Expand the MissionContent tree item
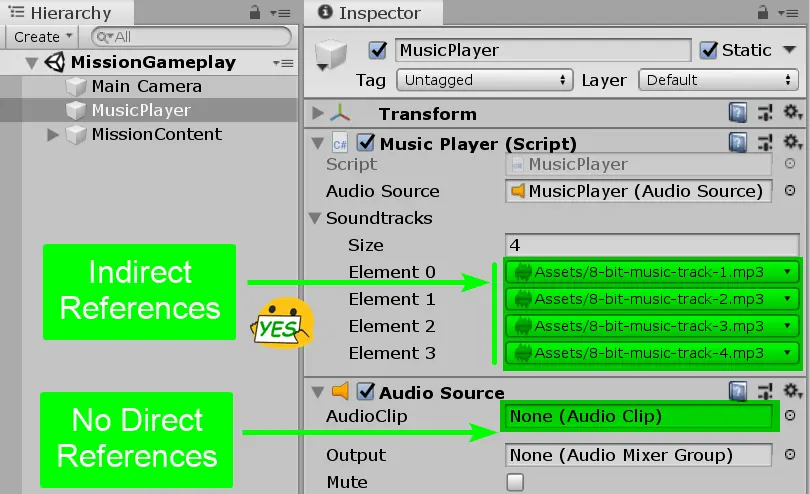 [x=53, y=134]
